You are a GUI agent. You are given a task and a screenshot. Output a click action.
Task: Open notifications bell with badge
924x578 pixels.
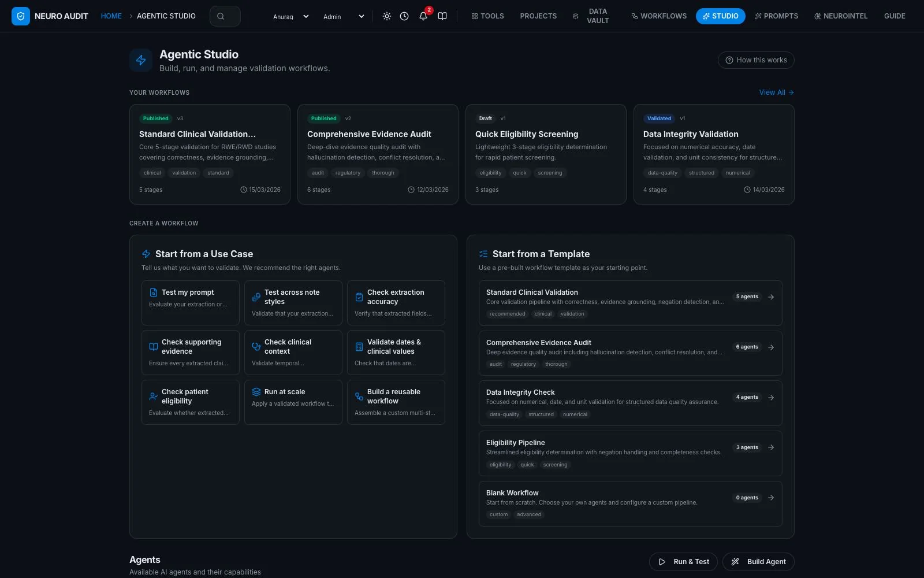point(423,16)
